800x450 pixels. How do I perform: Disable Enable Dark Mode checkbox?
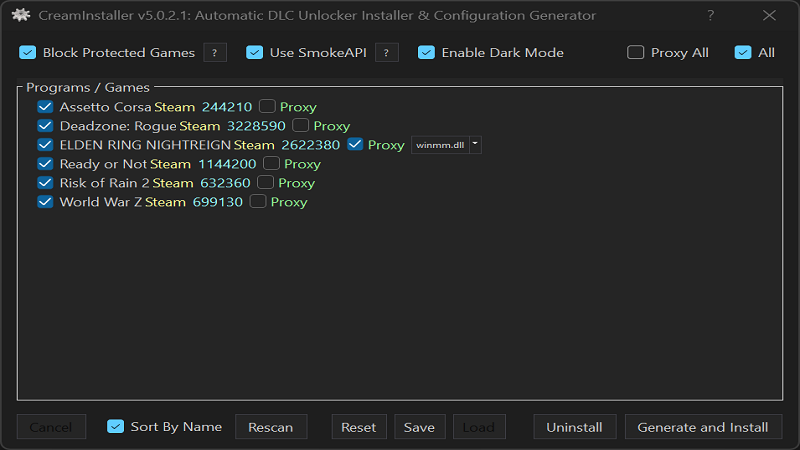coord(427,53)
